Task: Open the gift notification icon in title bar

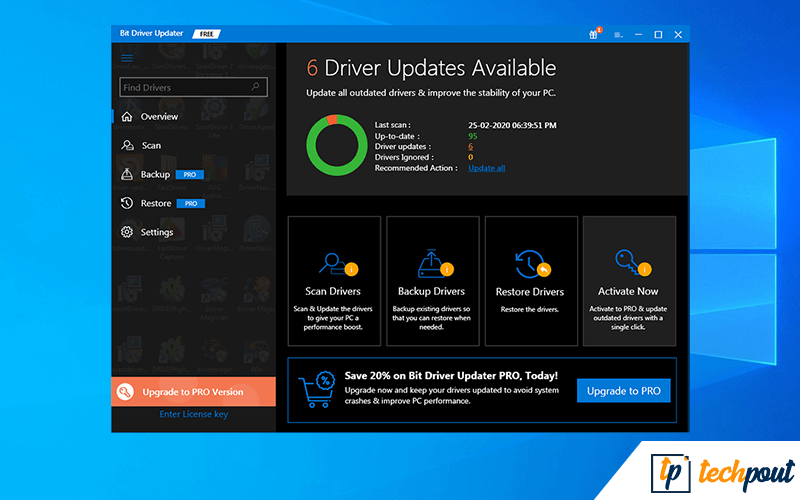Action: (x=595, y=34)
